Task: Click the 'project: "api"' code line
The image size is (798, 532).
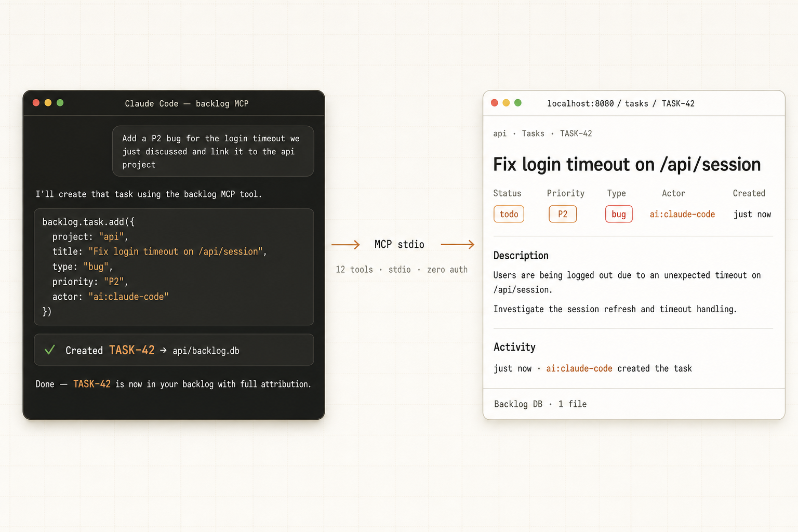Action: 90,237
